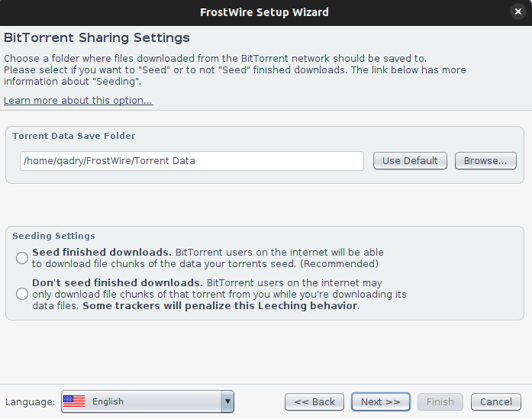Click into the Torrent Data save folder path field

point(192,161)
